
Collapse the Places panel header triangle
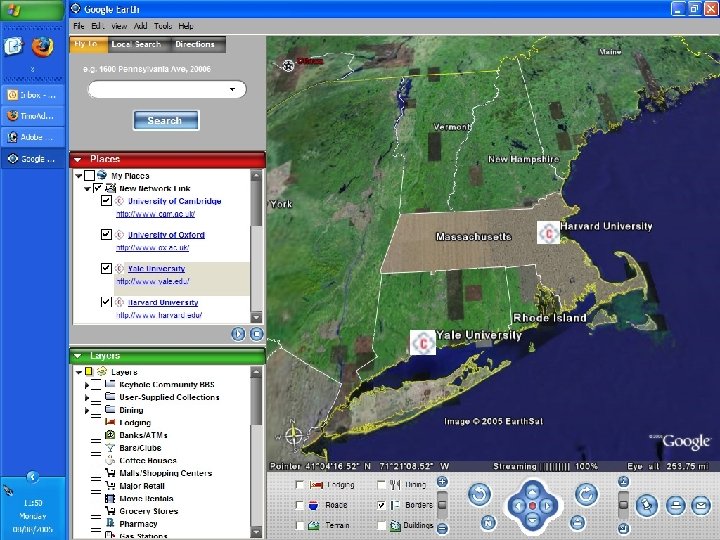click(x=78, y=159)
